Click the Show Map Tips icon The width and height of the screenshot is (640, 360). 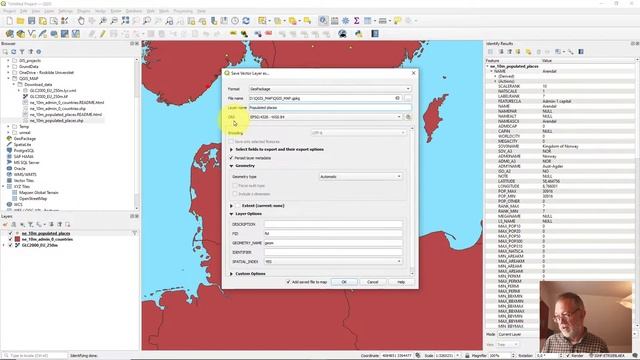coord(397,21)
